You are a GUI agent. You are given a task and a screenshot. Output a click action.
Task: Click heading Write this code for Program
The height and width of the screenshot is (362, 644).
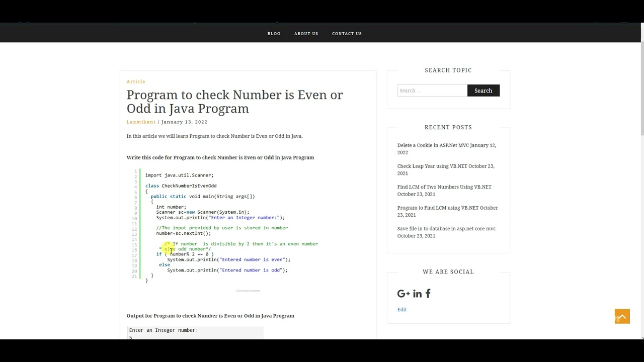(220, 157)
